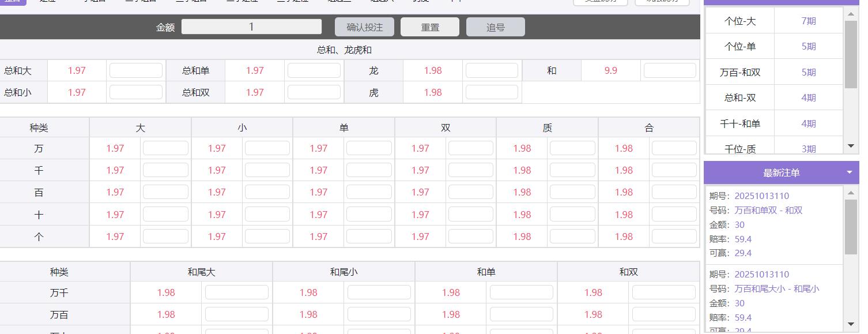Click the 龙 (Dragon) odds 1.98
Screen dimensions: 868x334
pyautogui.click(x=432, y=70)
